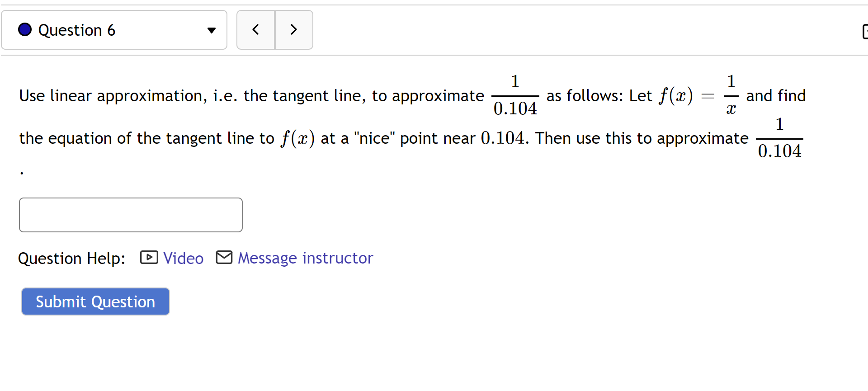Select the play button inside the Video icon
This screenshot has height=391, width=868.
(x=149, y=258)
